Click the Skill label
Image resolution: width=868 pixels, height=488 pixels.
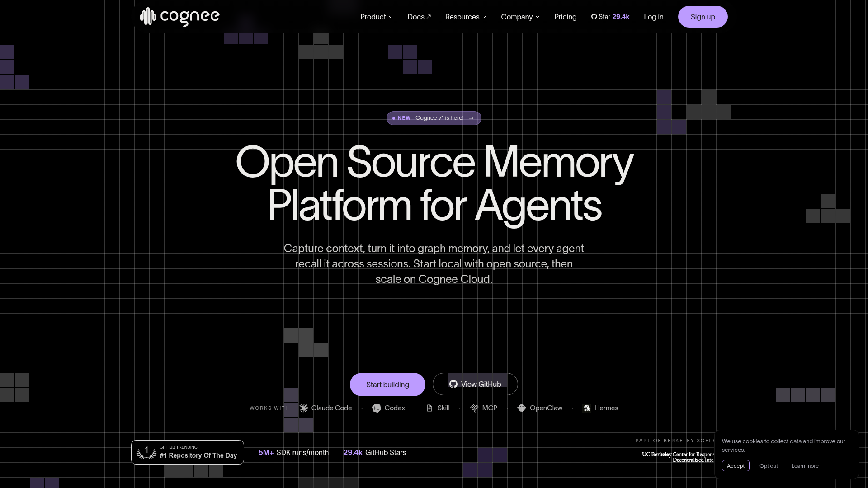tap(443, 408)
